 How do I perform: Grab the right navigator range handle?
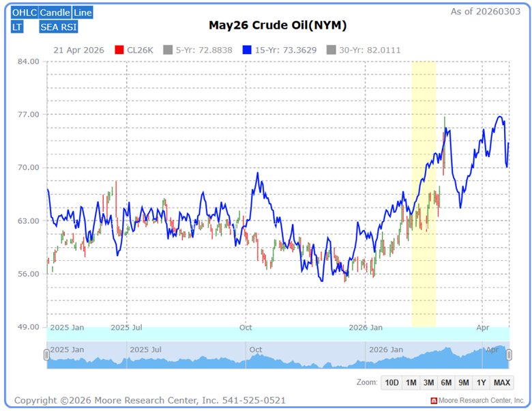[509, 355]
